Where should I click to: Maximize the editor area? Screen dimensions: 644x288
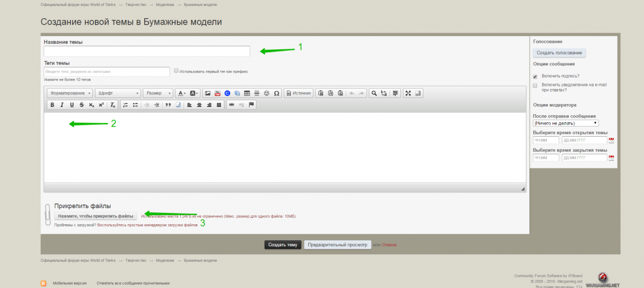point(408,93)
